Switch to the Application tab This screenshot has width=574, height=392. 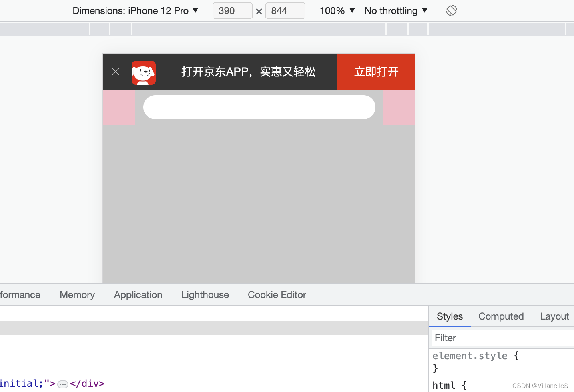click(138, 295)
